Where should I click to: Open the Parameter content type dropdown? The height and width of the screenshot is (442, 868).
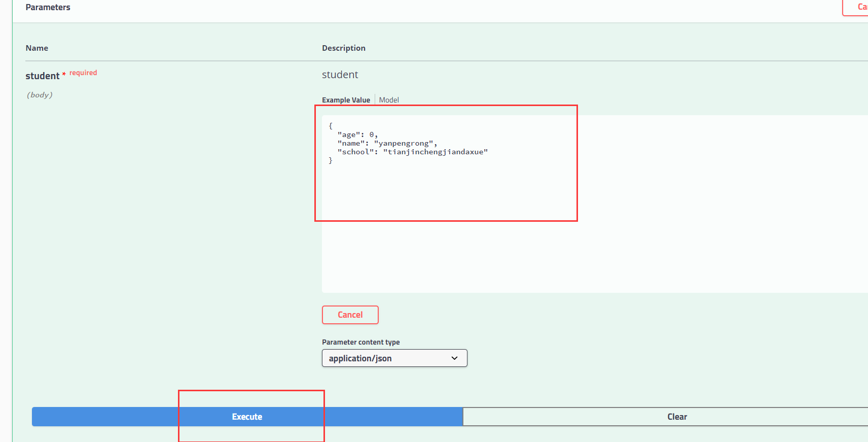click(x=394, y=358)
